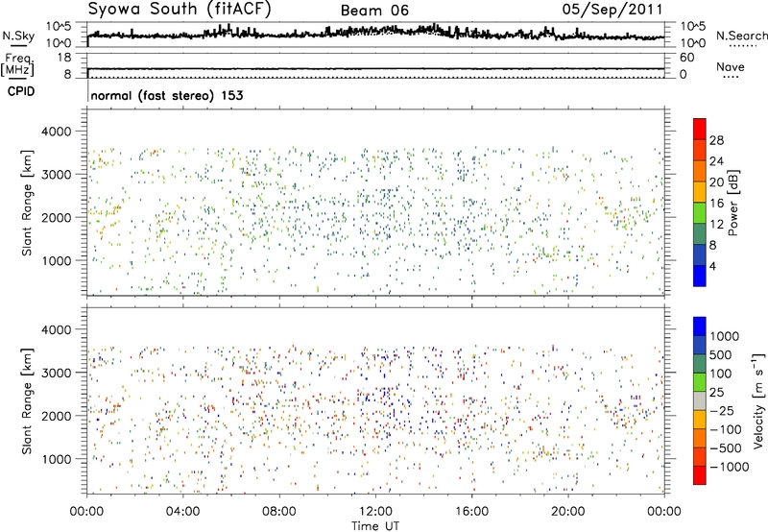Pick the red bottom segment of velocity color bar

[700, 475]
